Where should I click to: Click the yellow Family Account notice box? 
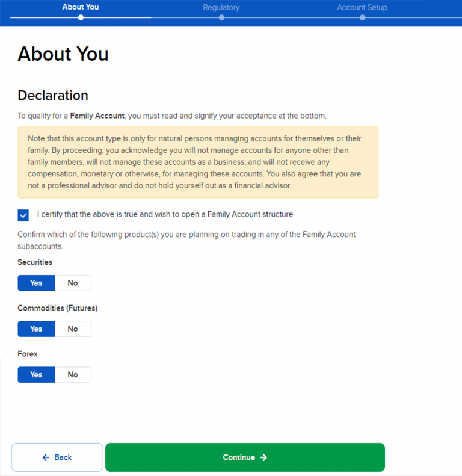pos(198,162)
